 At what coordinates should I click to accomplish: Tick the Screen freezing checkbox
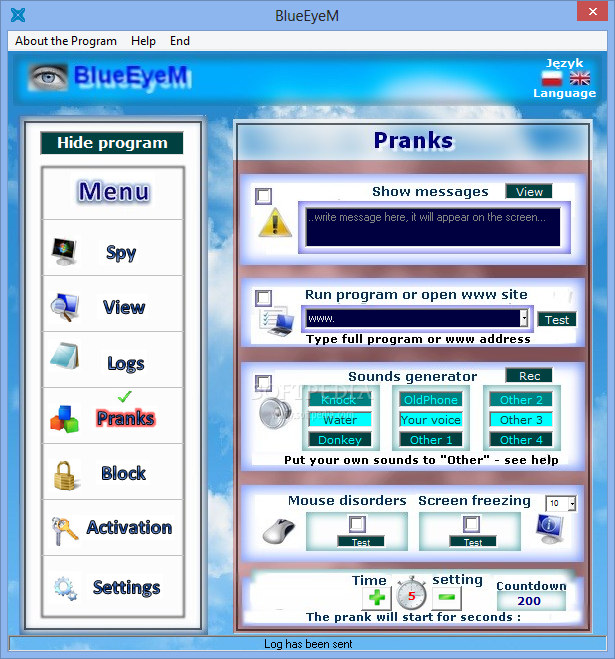coord(471,524)
